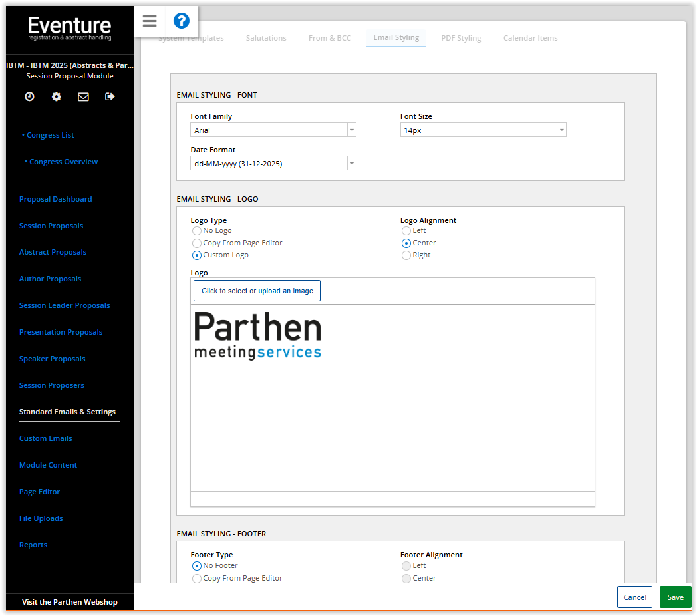Open the From & BCC tab
Screen dimensions: 697x616
click(x=330, y=38)
